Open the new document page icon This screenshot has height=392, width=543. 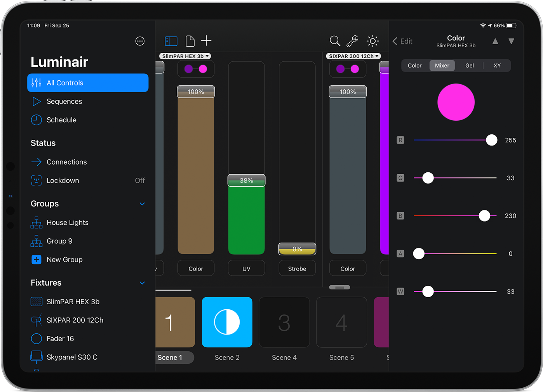(190, 41)
